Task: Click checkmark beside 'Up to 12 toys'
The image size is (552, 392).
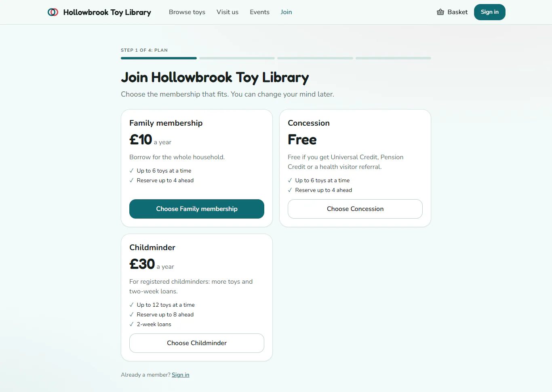Action: 131,305
